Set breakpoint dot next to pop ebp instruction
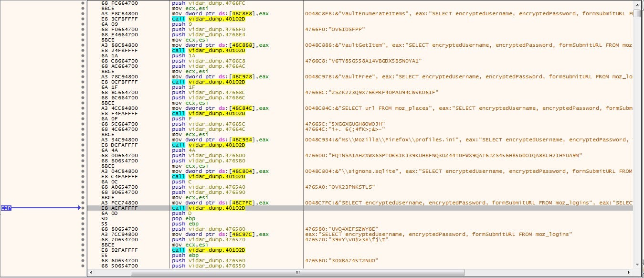Viewport: 644px width, 278px height. tap(83, 219)
